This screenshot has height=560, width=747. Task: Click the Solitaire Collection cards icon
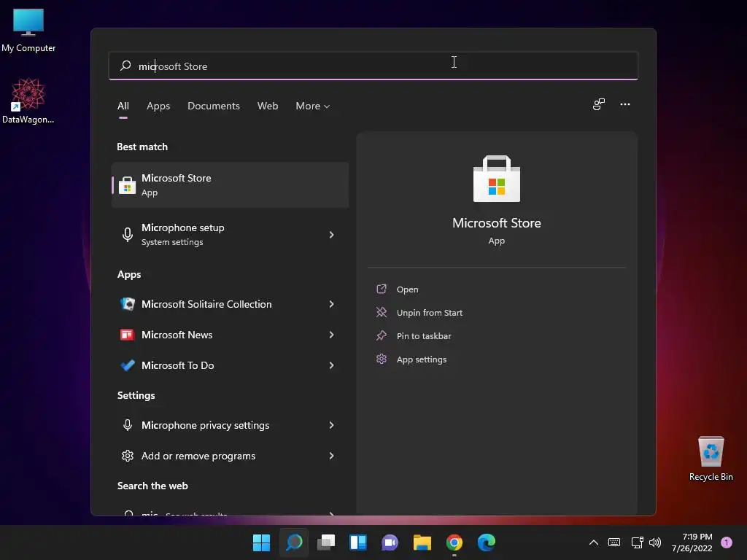click(127, 304)
